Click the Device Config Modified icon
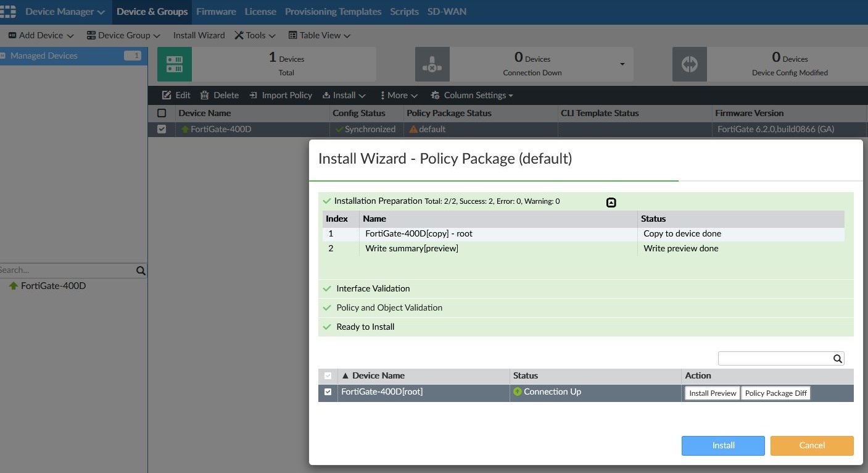Image resolution: width=868 pixels, height=473 pixels. (689, 64)
